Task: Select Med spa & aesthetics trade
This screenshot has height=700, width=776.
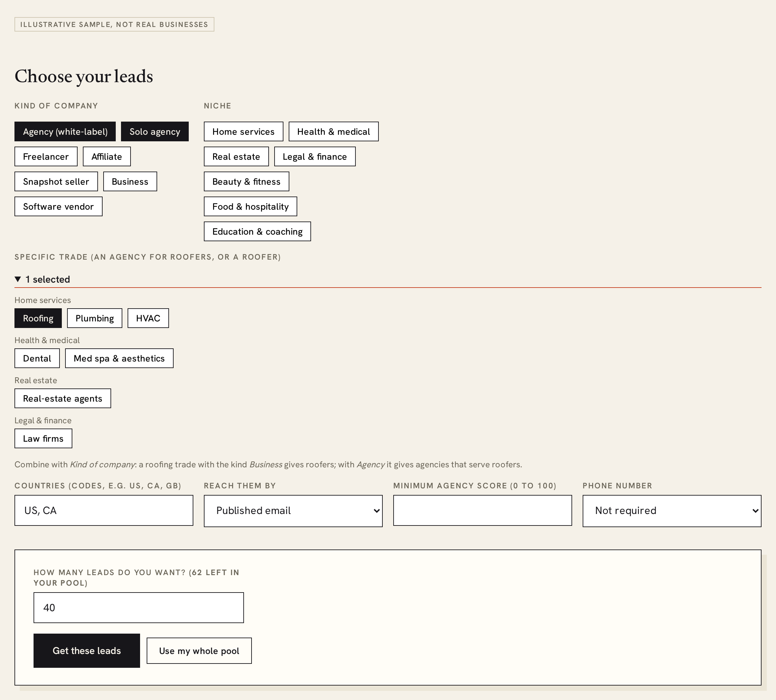Action: pyautogui.click(x=119, y=359)
